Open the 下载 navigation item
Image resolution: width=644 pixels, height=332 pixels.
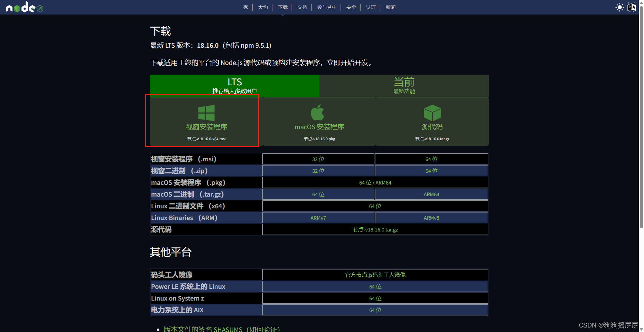click(x=283, y=7)
